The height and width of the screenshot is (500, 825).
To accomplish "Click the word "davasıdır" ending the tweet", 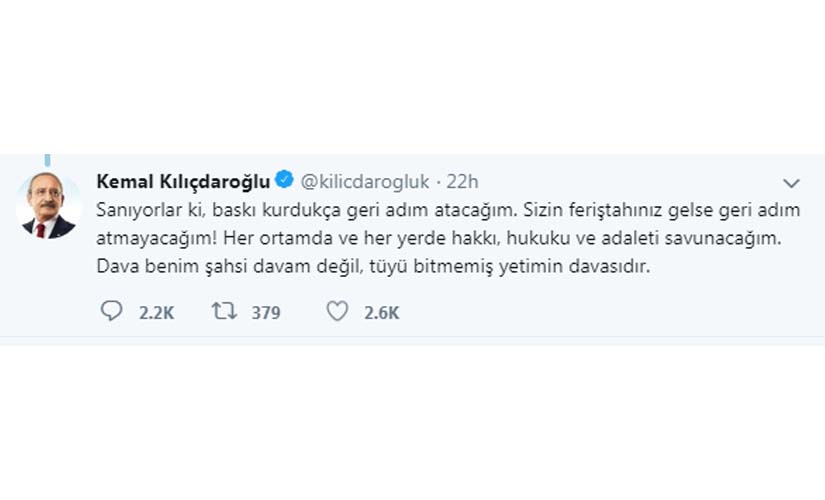I will point(611,268).
